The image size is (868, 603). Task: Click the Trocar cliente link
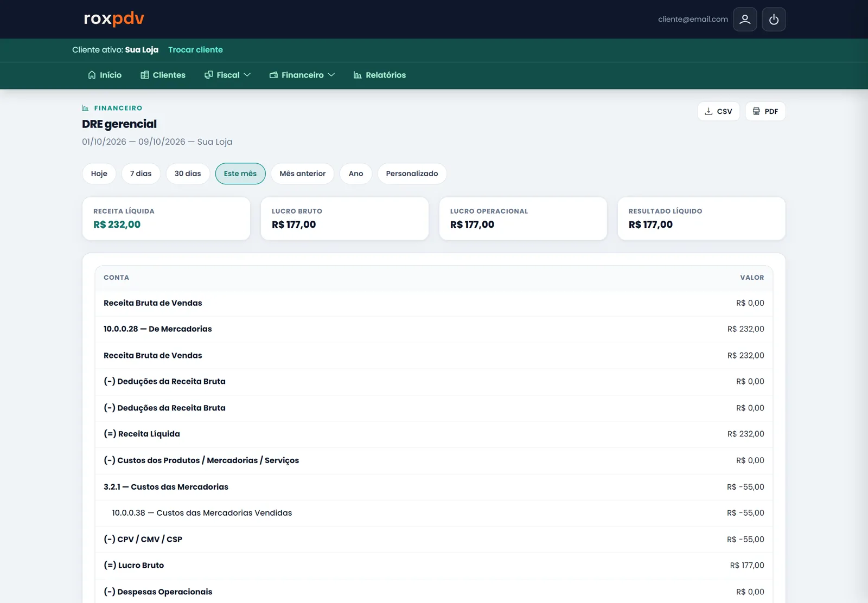[195, 49]
